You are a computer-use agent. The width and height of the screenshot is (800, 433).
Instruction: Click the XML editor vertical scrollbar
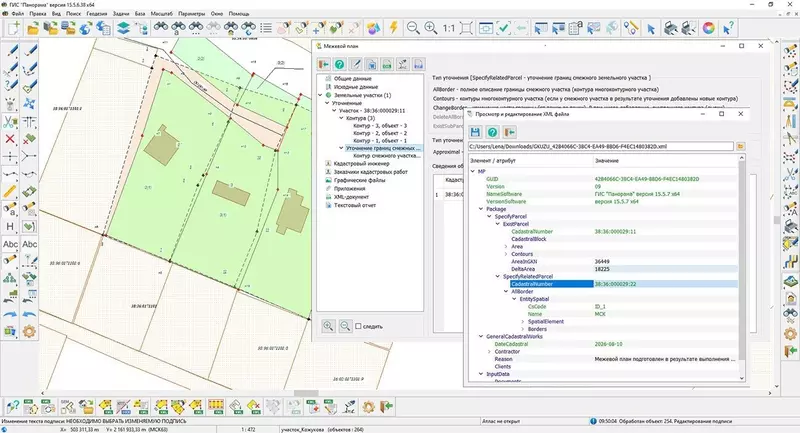742,268
